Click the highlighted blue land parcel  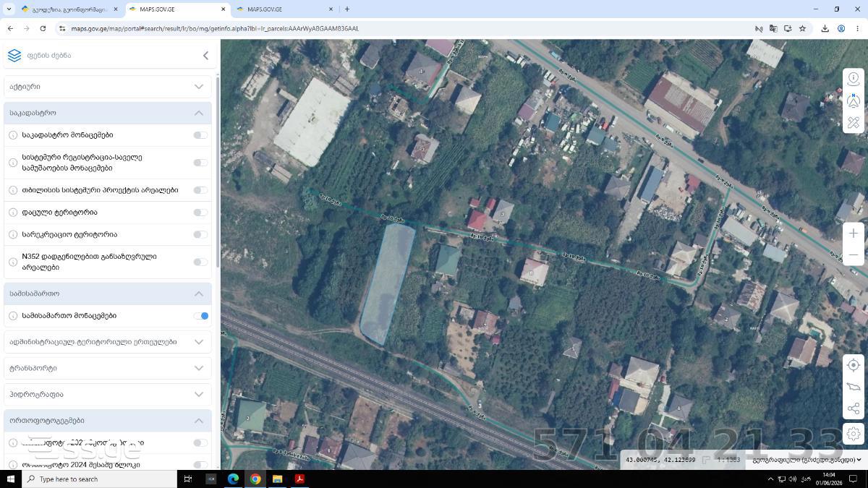(x=388, y=283)
